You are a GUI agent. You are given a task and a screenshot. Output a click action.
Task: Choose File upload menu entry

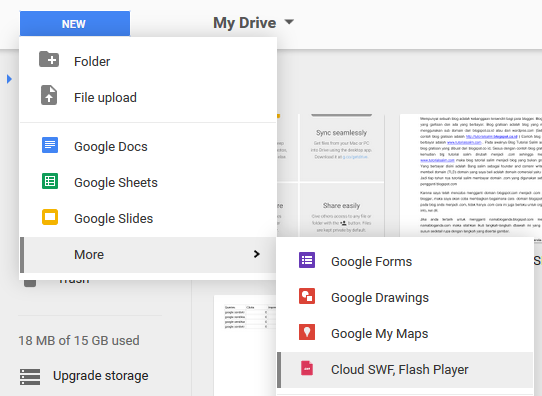[x=148, y=97]
